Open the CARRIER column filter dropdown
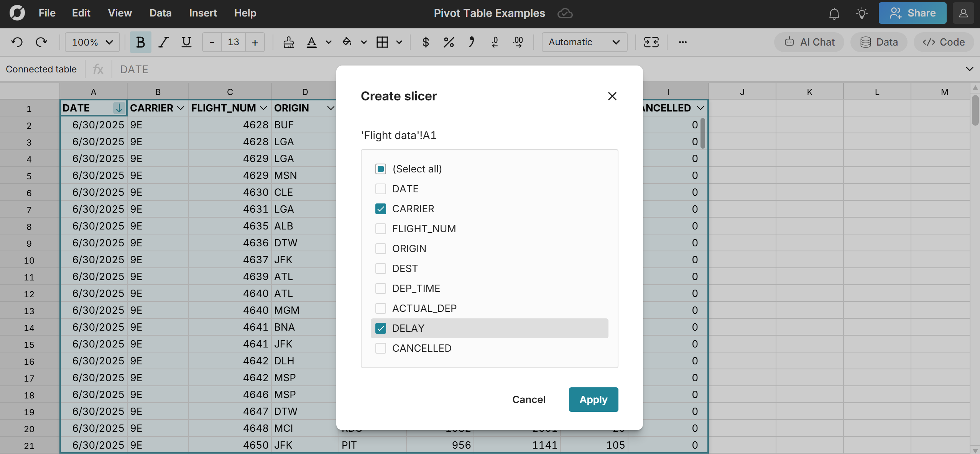 (181, 108)
